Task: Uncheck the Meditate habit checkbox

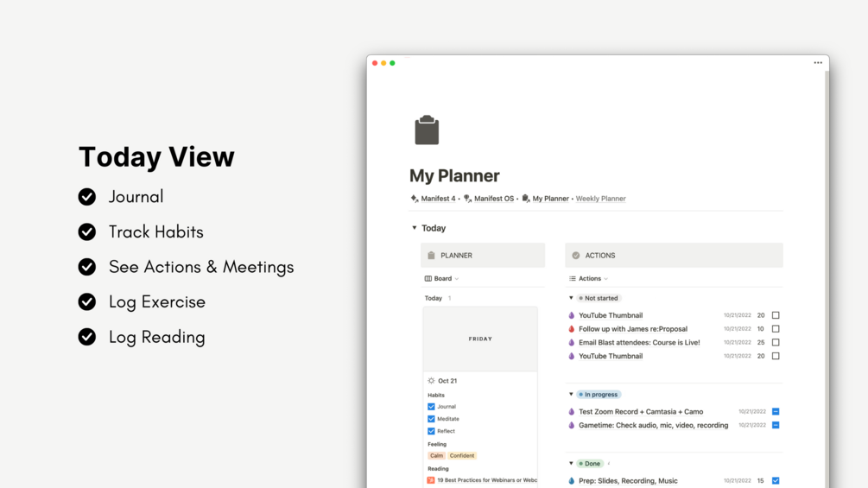Action: click(431, 419)
